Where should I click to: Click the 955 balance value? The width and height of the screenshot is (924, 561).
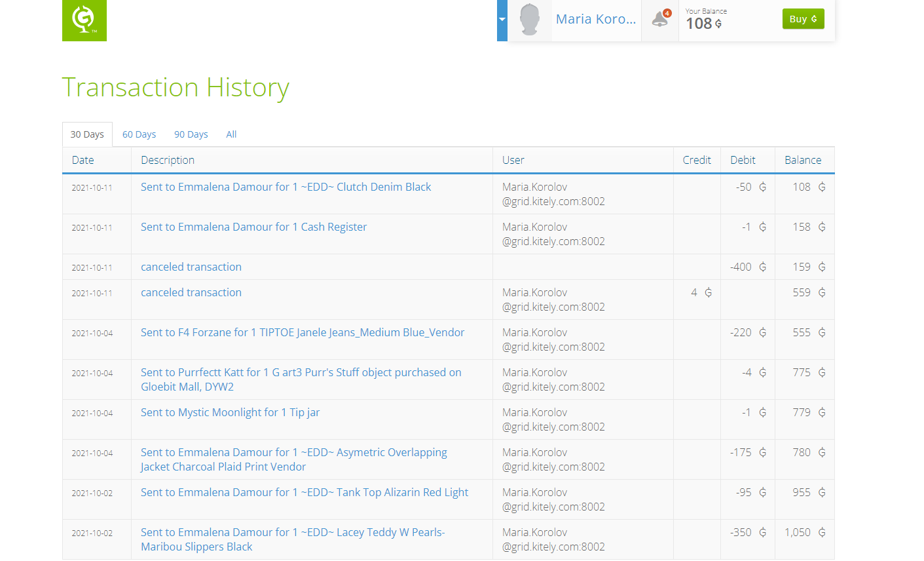809,492
